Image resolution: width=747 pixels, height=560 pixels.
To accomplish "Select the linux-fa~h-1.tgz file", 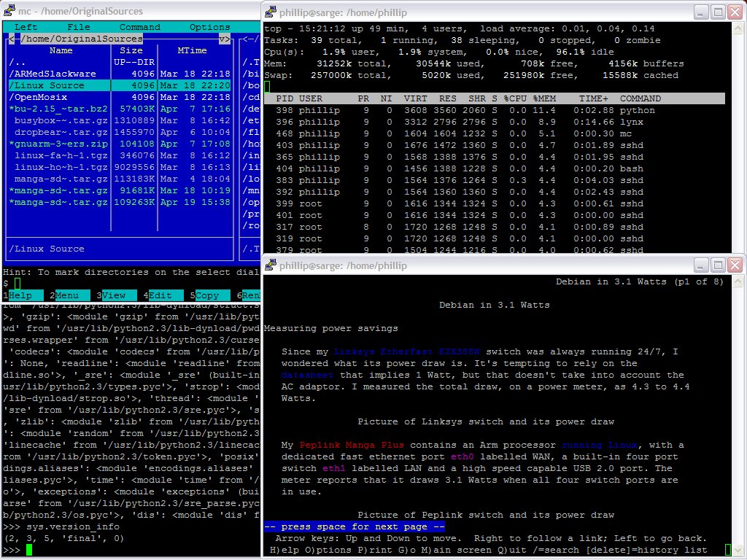I will pos(120,155).
